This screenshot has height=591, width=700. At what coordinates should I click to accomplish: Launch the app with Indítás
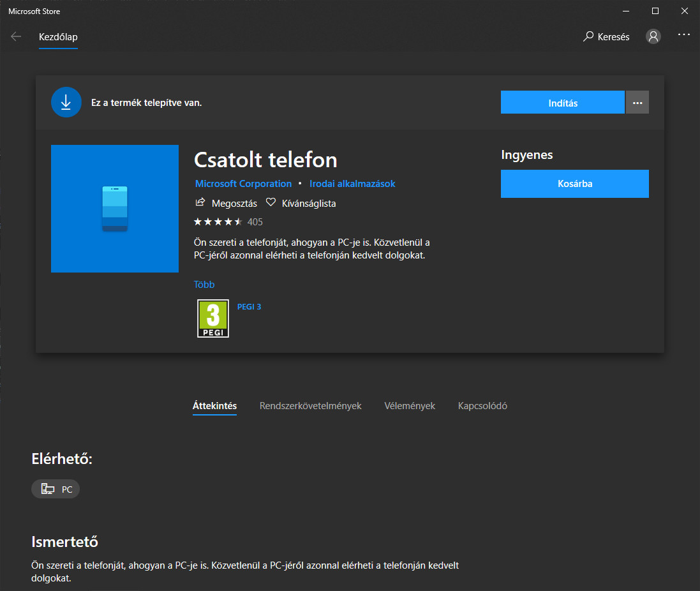pyautogui.click(x=563, y=102)
